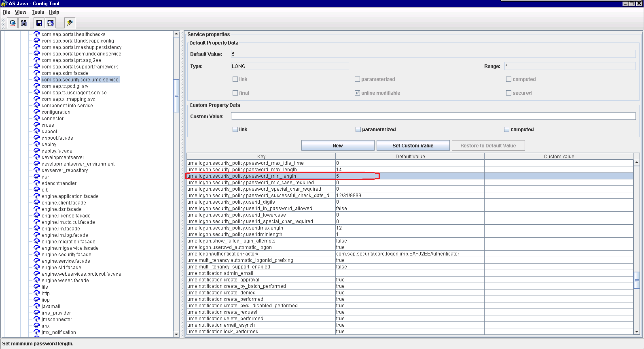Select row ume.logon.security_policy.password_max_length
644x349 pixels.
click(x=410, y=169)
